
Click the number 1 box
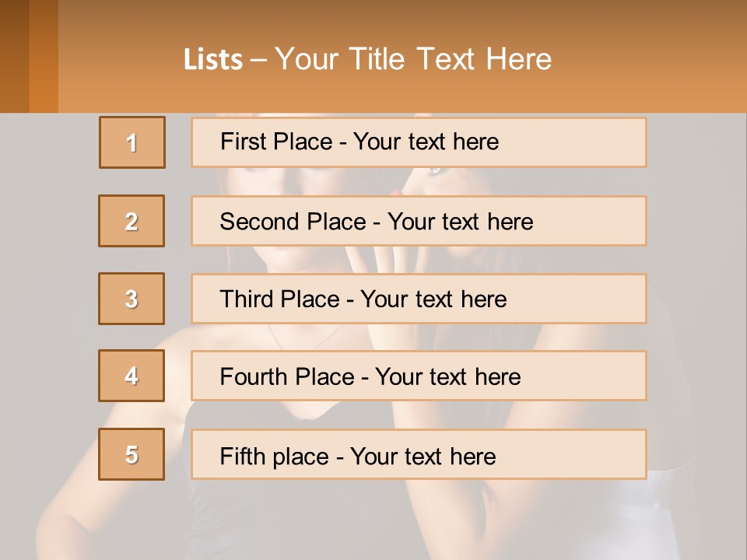(x=132, y=142)
